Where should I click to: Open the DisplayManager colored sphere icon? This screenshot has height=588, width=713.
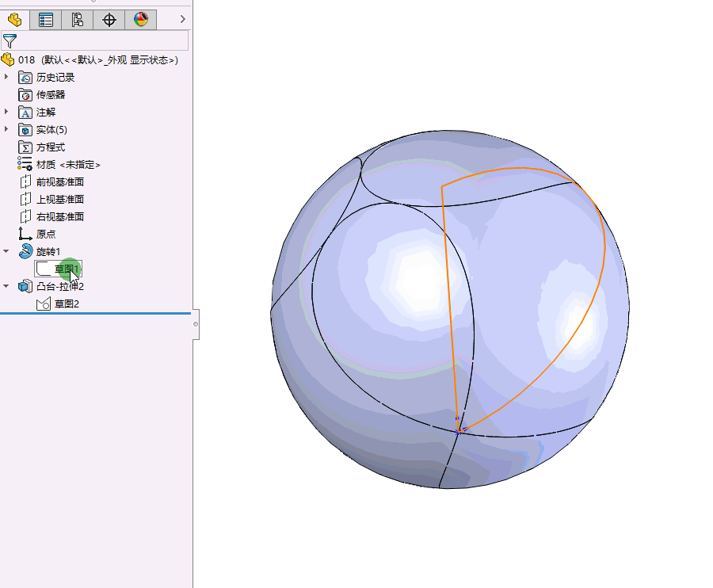[140, 19]
